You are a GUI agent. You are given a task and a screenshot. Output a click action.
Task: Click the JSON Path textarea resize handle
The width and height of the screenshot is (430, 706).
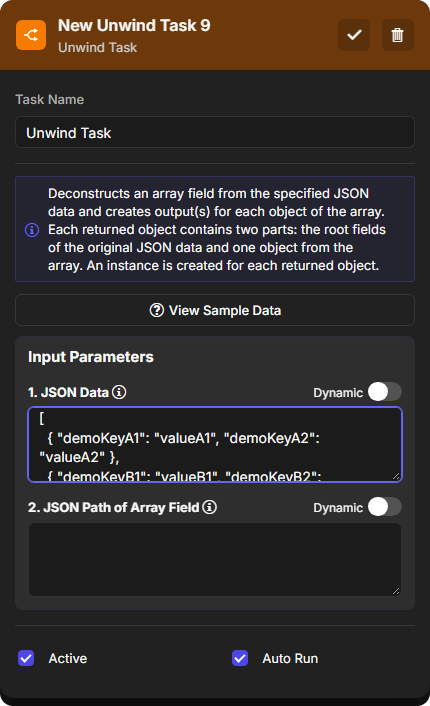(396, 591)
